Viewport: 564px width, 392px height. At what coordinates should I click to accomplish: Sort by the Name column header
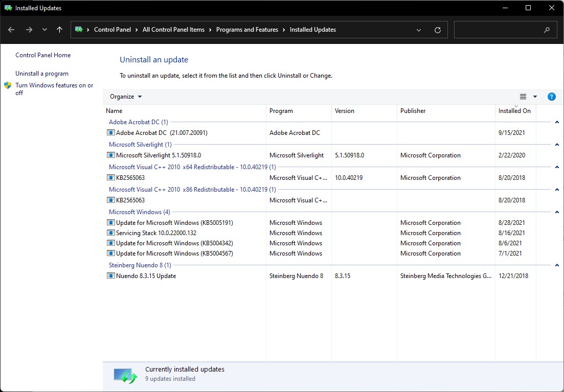[x=185, y=111]
